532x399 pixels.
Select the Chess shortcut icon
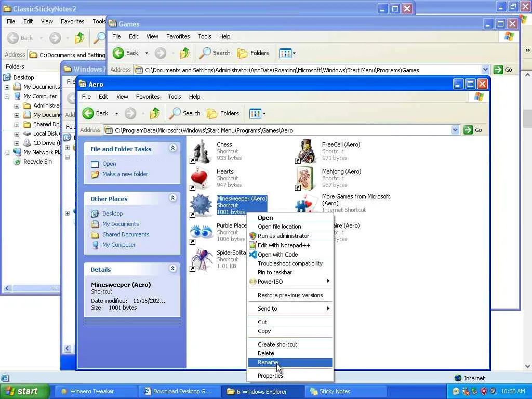point(201,152)
